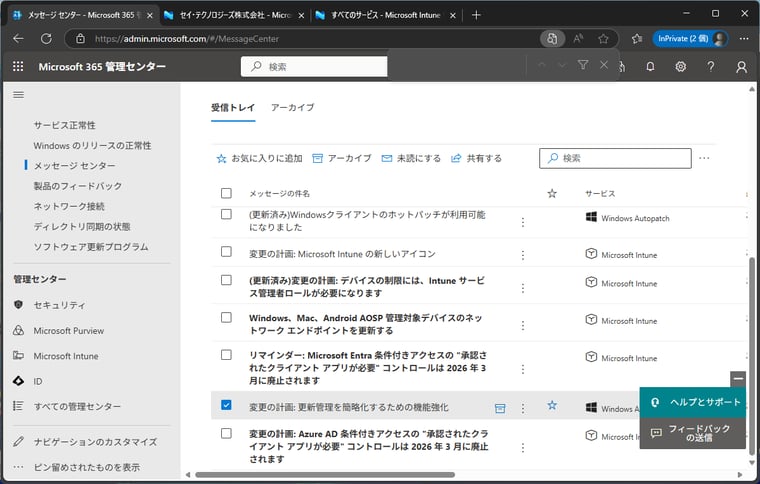The height and width of the screenshot is (484, 760).
Task: Reload the page with refresh icon
Action: pyautogui.click(x=46, y=39)
